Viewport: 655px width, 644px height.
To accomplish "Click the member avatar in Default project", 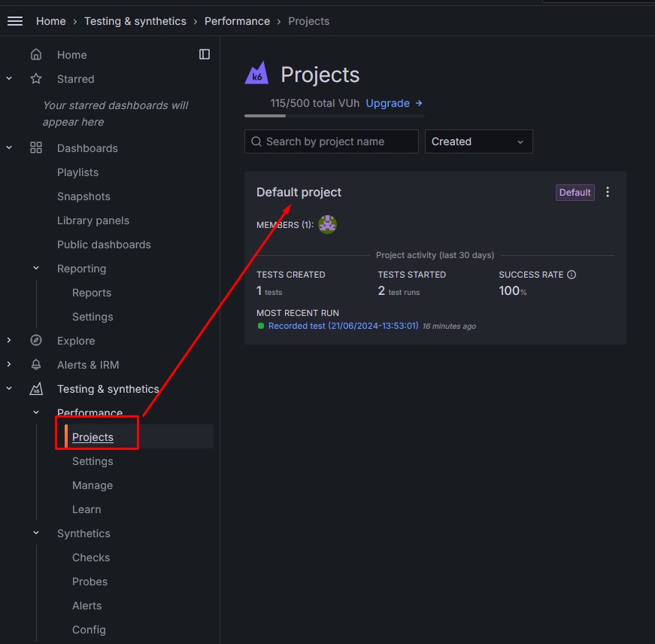I will [327, 224].
